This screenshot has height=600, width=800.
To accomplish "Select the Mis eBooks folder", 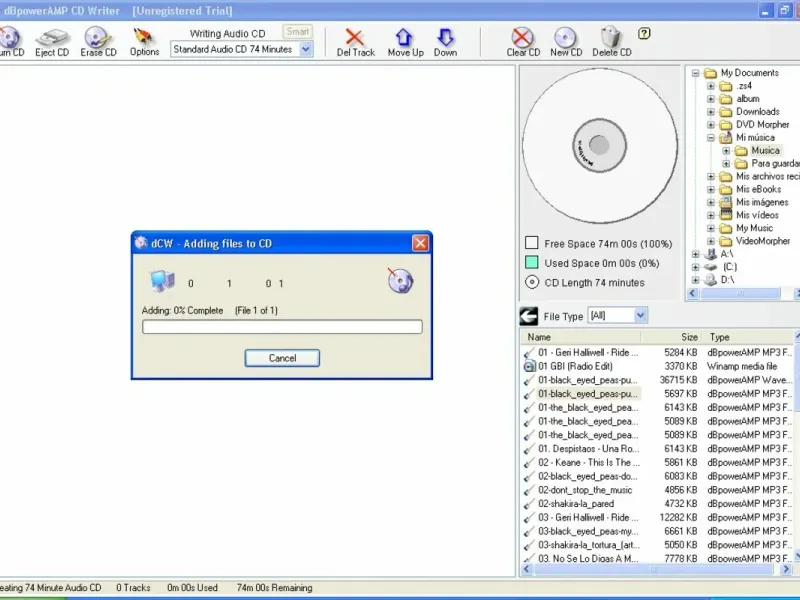I will 758,189.
